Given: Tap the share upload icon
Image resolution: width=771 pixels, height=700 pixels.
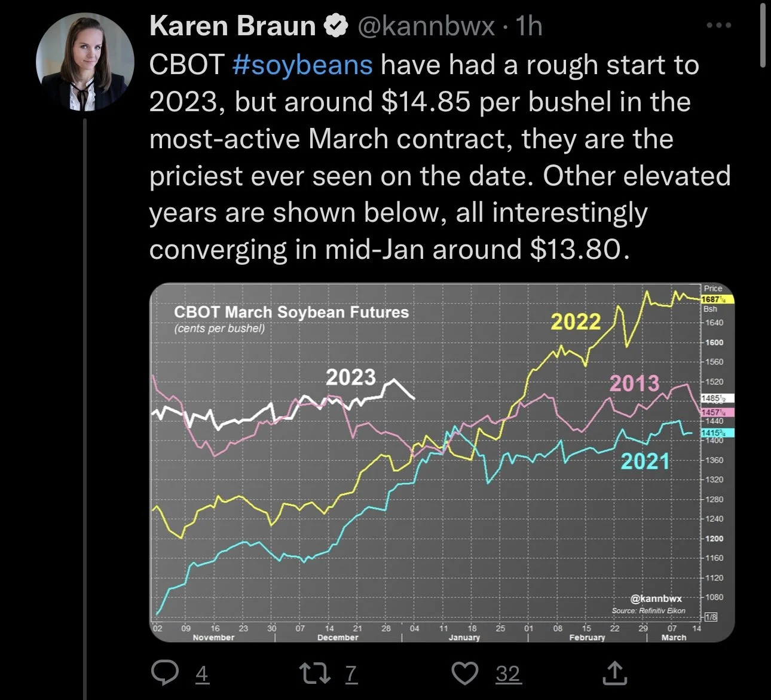Looking at the screenshot, I should [614, 673].
